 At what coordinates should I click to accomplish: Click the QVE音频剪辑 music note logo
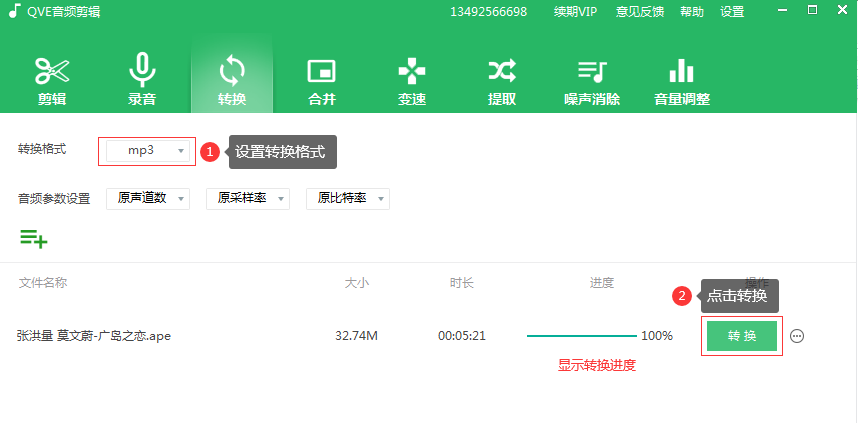15,11
